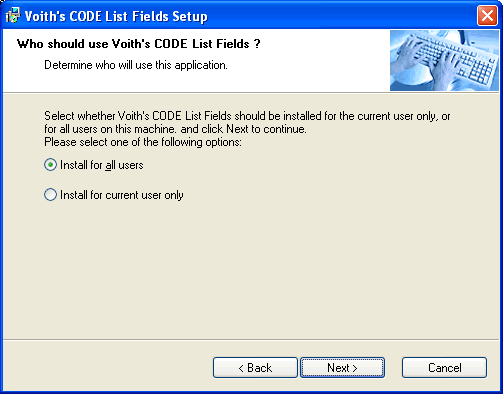
Task: Click the "Voith's CODE List Fields Setup" title text
Action: [116, 16]
